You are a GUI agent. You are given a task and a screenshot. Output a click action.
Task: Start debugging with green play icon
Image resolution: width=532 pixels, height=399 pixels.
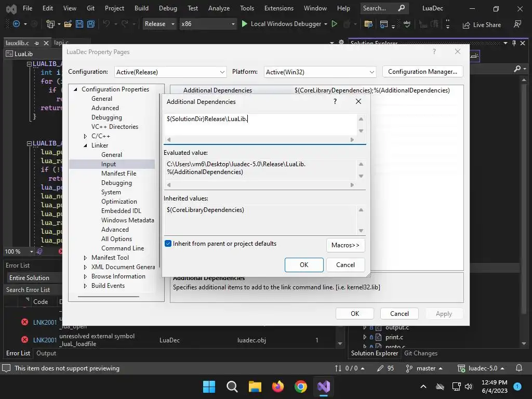click(x=244, y=24)
